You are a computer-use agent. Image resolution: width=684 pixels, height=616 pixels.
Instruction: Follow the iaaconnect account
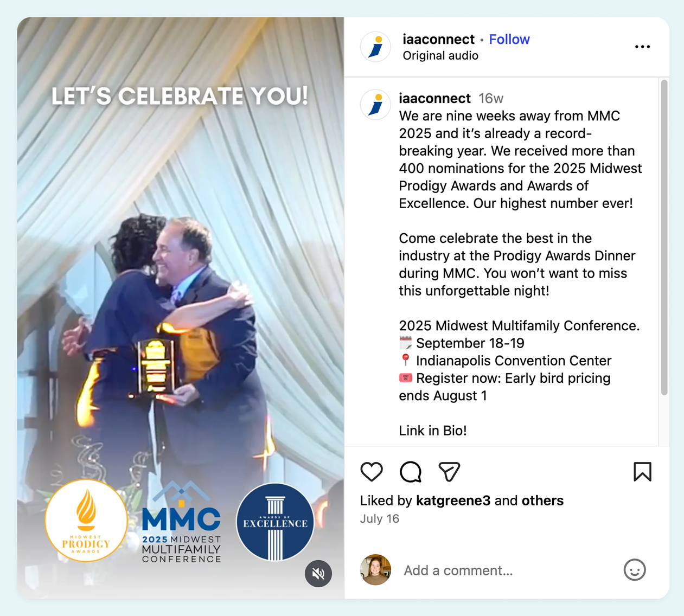click(x=509, y=39)
